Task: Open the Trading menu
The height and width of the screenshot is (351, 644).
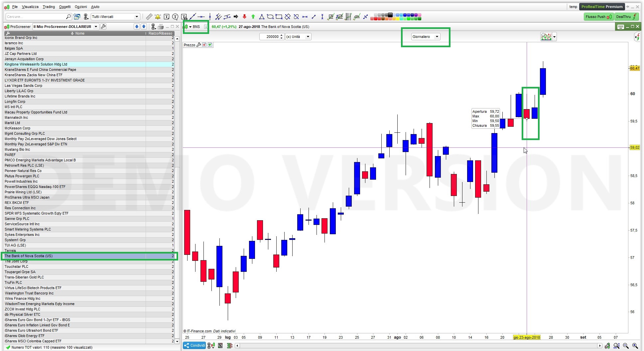Action: 49,7
